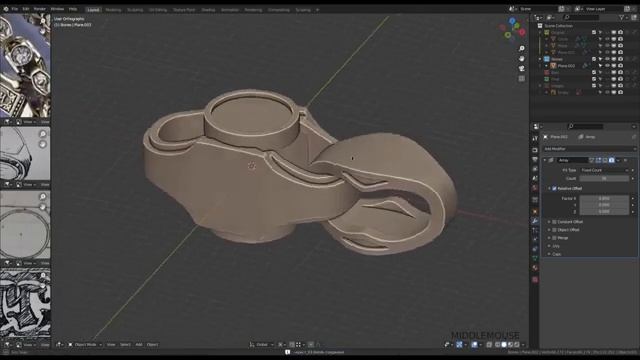Switch to the Modeling workspace tab

(113, 10)
